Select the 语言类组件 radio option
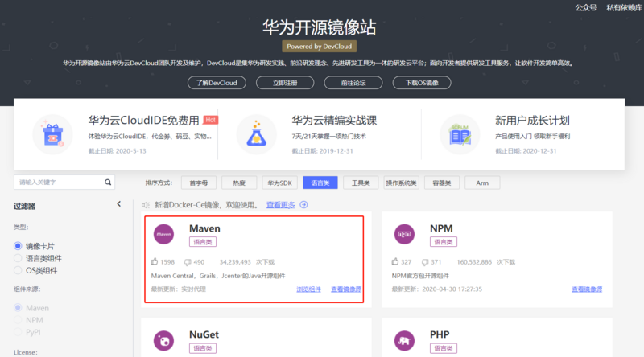644x357 pixels. pyautogui.click(x=18, y=258)
